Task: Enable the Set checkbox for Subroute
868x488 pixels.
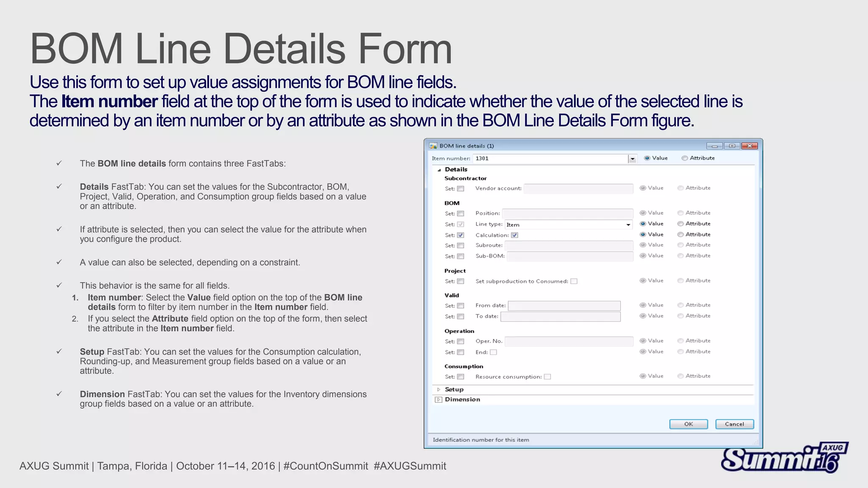Action: pyautogui.click(x=461, y=246)
